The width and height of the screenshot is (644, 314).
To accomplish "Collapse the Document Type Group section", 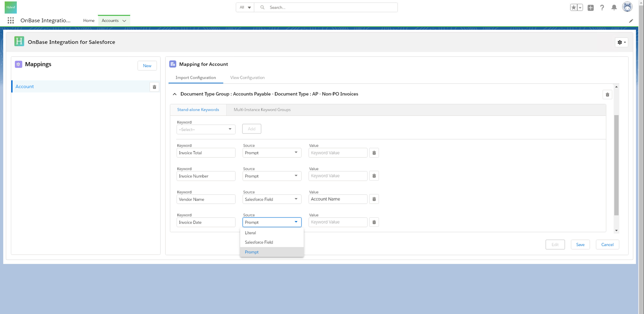I will pyautogui.click(x=174, y=94).
